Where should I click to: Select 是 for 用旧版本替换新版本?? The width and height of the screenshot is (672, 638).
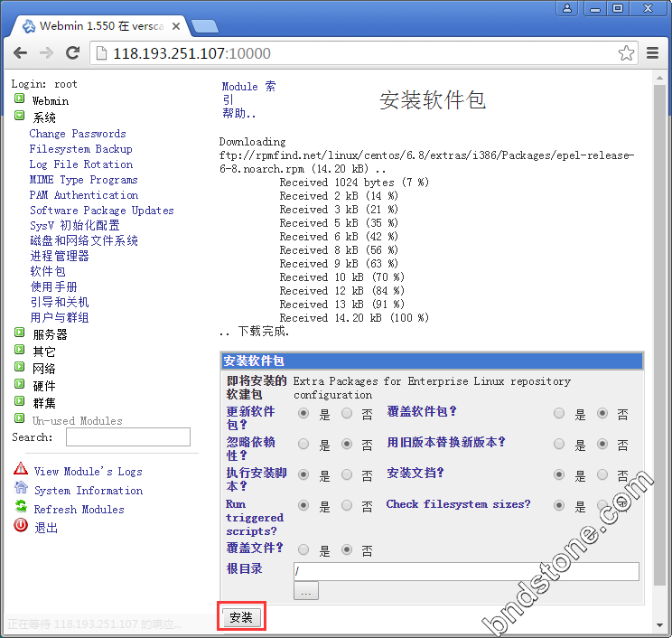559,444
